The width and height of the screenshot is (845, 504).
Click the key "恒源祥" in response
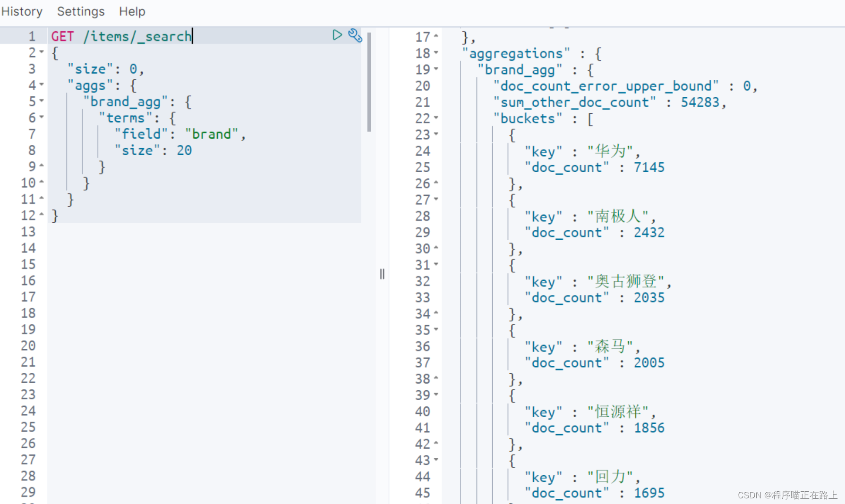[618, 412]
